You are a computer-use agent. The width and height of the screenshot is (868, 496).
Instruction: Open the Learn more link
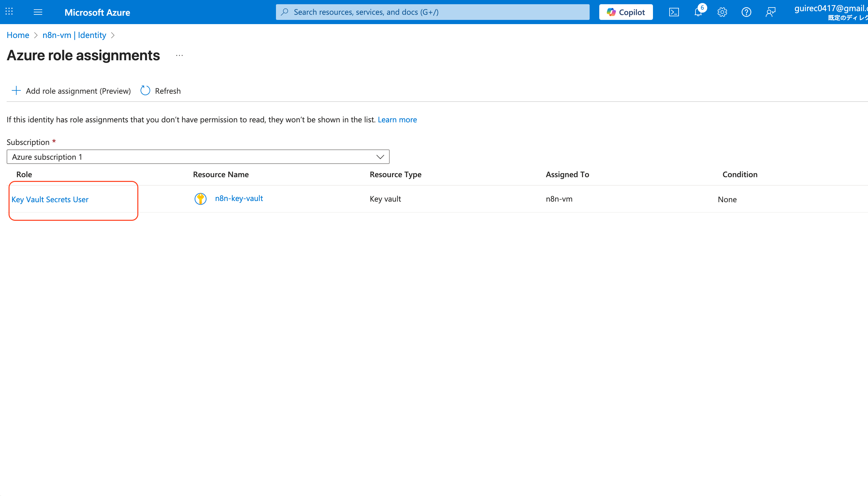(397, 120)
